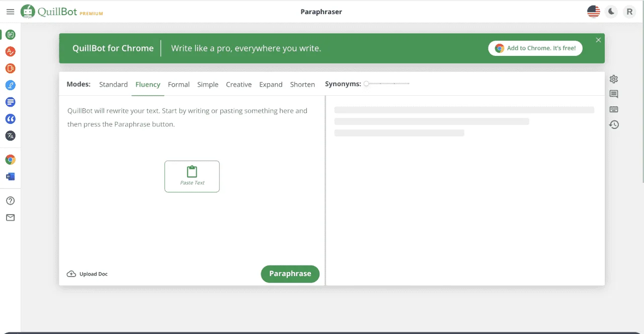The height and width of the screenshot is (334, 644).
Task: Open the Paraphraser tool in sidebar
Action: (10, 35)
